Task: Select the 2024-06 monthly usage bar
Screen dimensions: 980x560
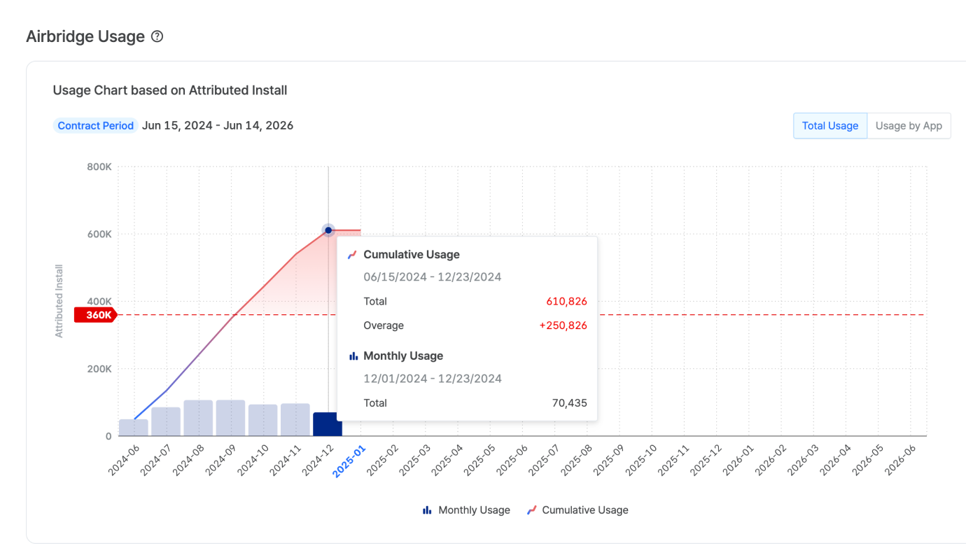Action: pyautogui.click(x=134, y=428)
